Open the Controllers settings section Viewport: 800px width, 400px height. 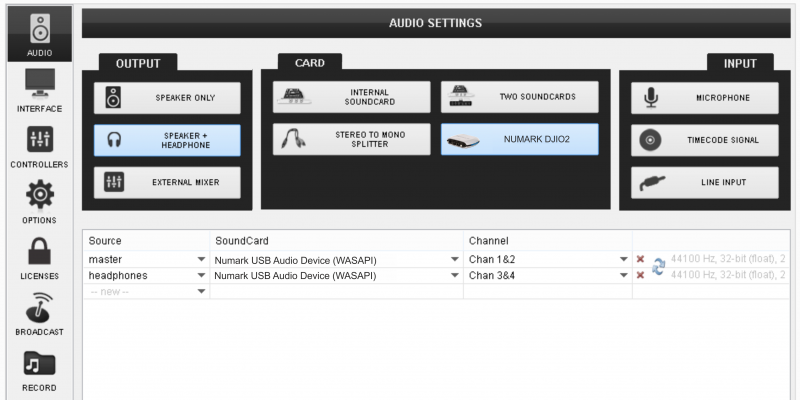click(x=39, y=146)
